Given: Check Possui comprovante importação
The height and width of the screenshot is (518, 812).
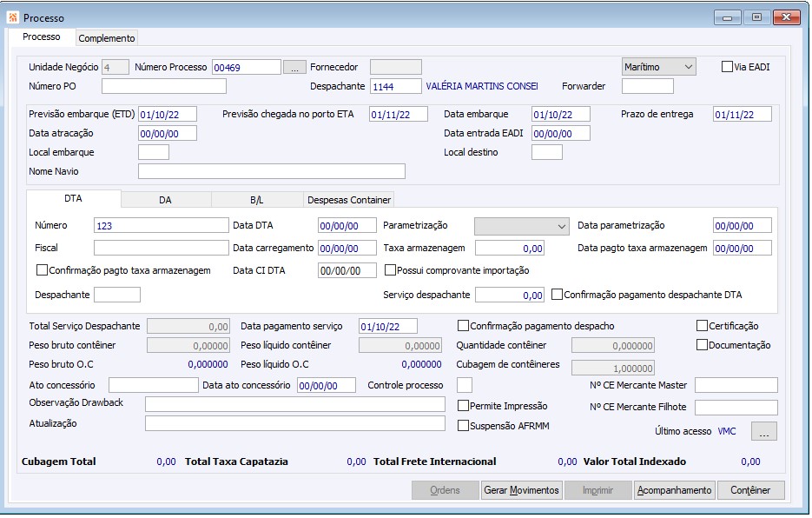Looking at the screenshot, I should [391, 270].
